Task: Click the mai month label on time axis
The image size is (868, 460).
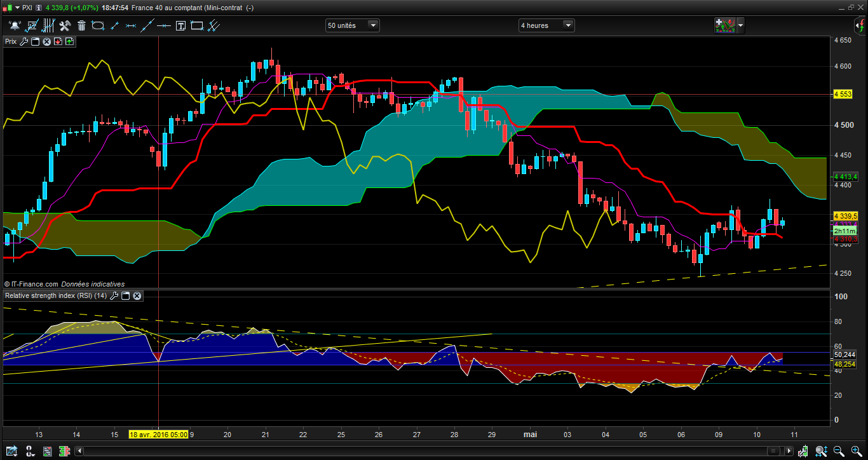Action: click(530, 435)
